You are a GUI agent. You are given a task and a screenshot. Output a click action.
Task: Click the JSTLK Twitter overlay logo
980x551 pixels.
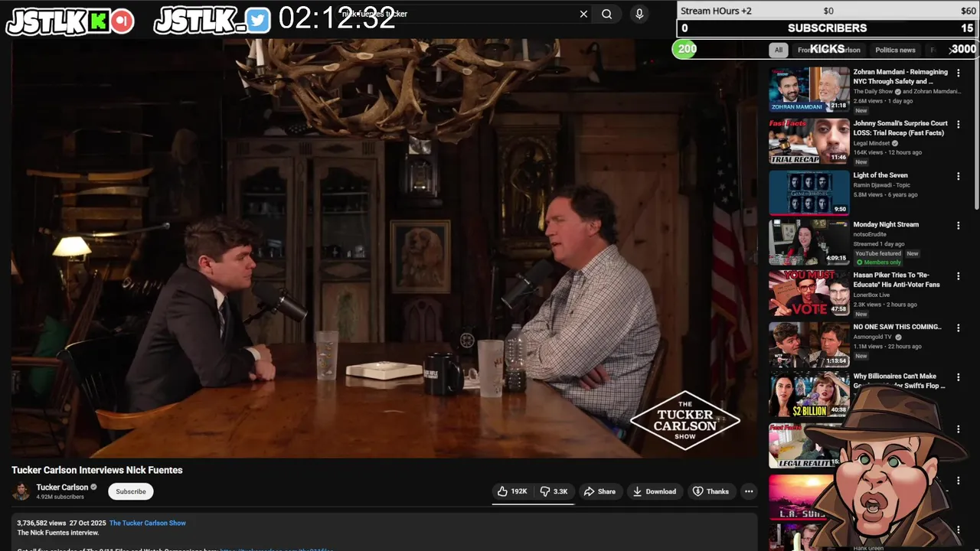[x=212, y=21]
